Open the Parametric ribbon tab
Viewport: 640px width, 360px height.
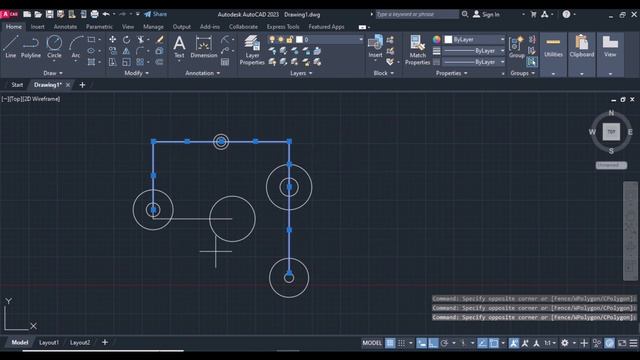(99, 27)
